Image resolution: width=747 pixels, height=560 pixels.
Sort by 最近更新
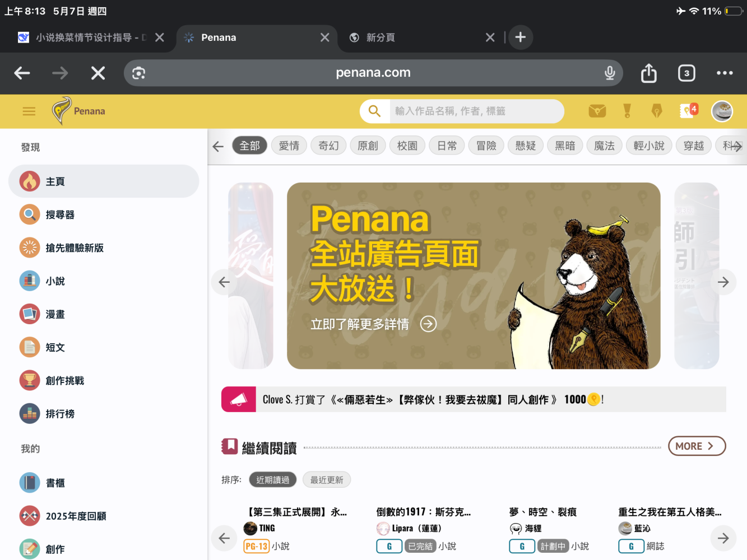point(327,480)
